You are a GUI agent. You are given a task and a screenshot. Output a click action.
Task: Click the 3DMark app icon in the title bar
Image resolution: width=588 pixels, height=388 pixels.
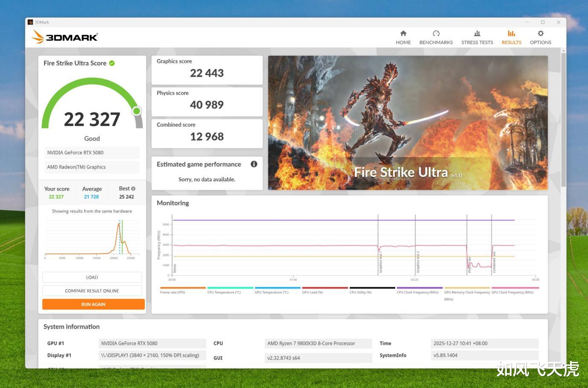(30, 22)
